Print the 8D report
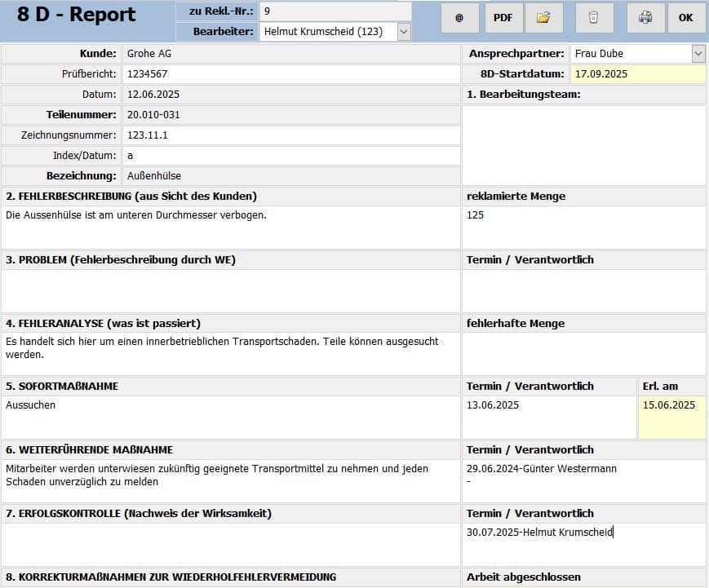Screen dimensions: 709x588 click(645, 18)
